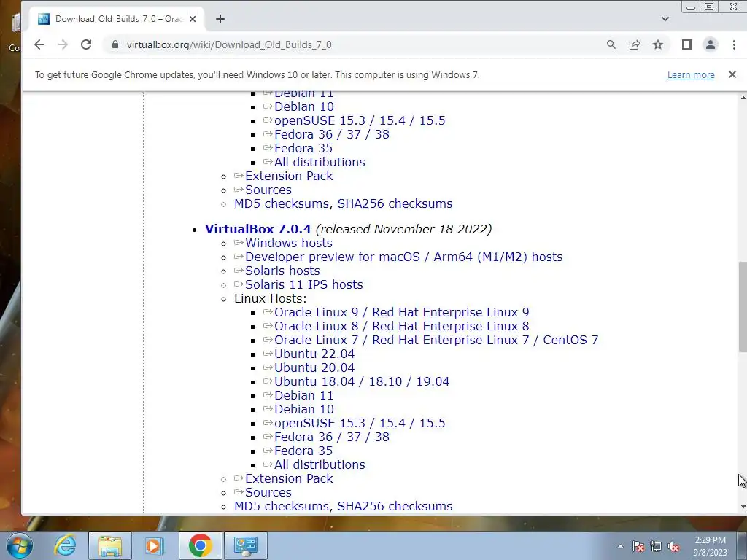Open Ubuntu 18.04 / 18.10 / 19.04 link

point(362,381)
